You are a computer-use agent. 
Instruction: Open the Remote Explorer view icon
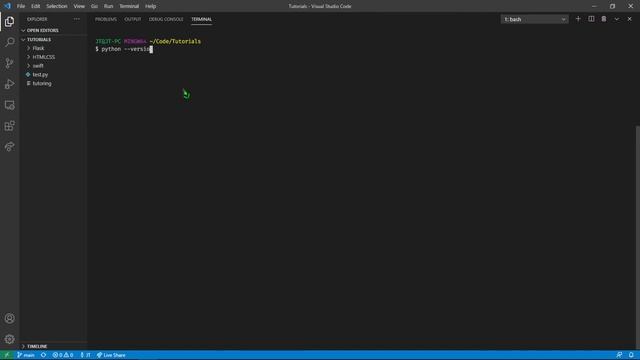coord(9,105)
